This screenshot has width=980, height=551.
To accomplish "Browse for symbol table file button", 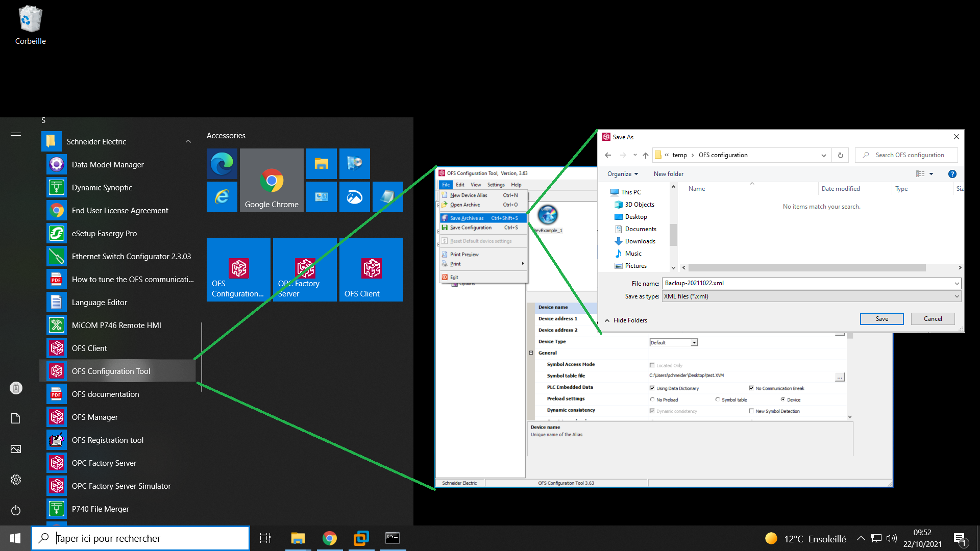I will (840, 377).
